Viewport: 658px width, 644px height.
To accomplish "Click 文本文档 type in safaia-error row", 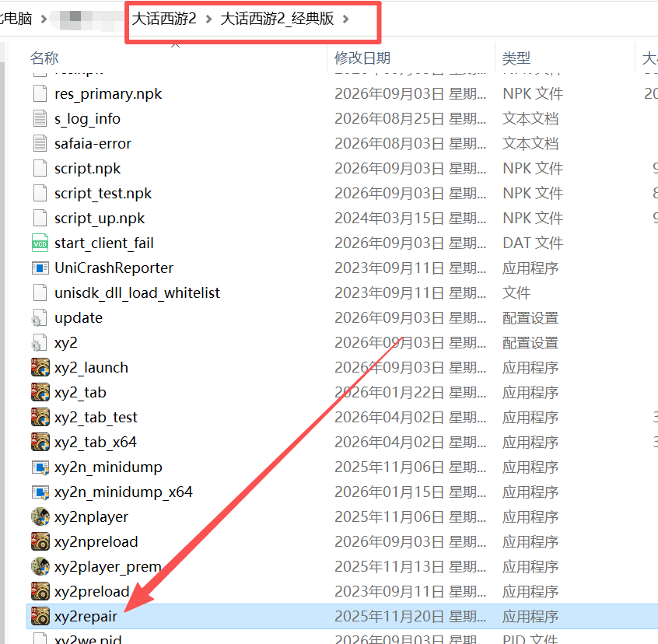I will tap(530, 143).
